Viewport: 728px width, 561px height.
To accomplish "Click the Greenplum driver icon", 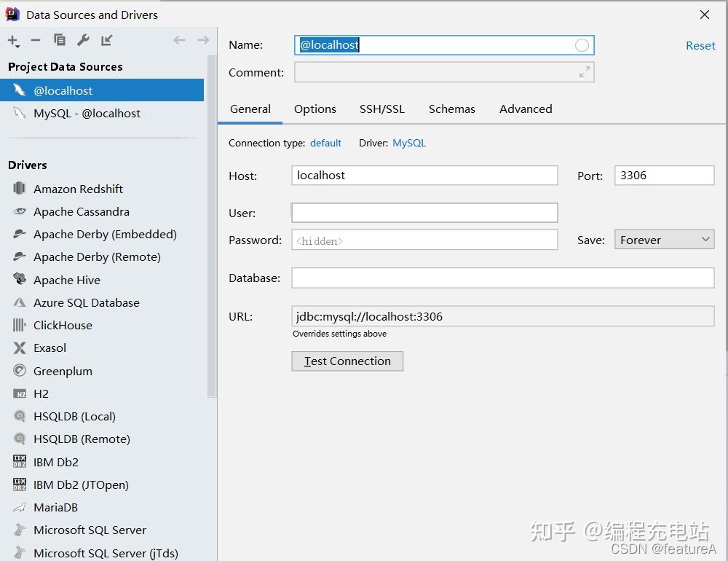I will (x=20, y=370).
